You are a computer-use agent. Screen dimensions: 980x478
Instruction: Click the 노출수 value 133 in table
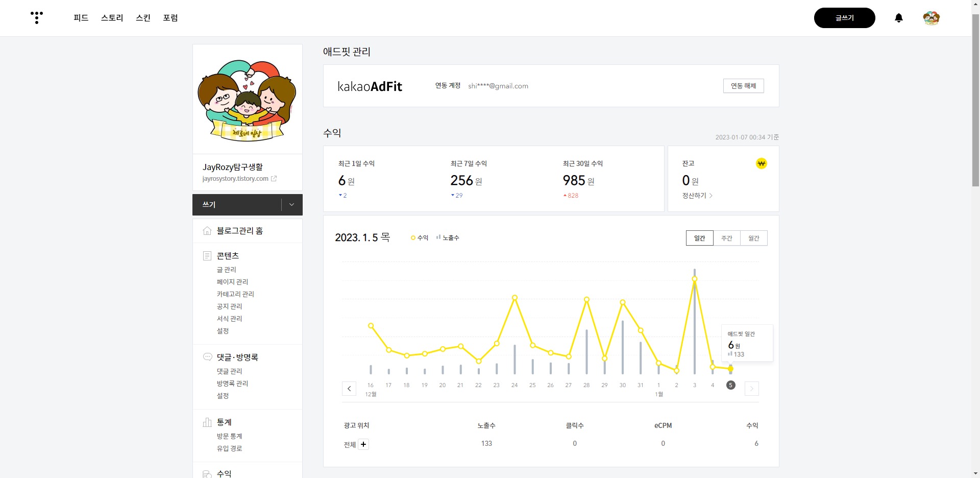[486, 443]
